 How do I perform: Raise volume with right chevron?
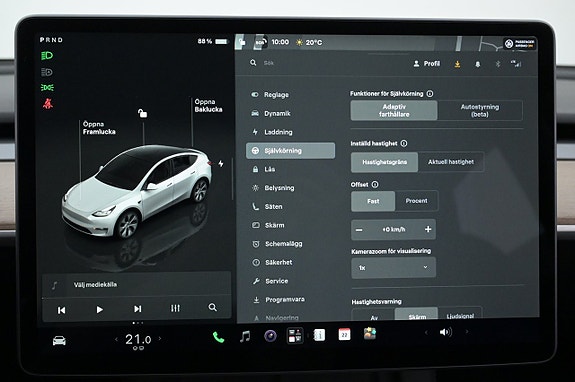(x=467, y=332)
